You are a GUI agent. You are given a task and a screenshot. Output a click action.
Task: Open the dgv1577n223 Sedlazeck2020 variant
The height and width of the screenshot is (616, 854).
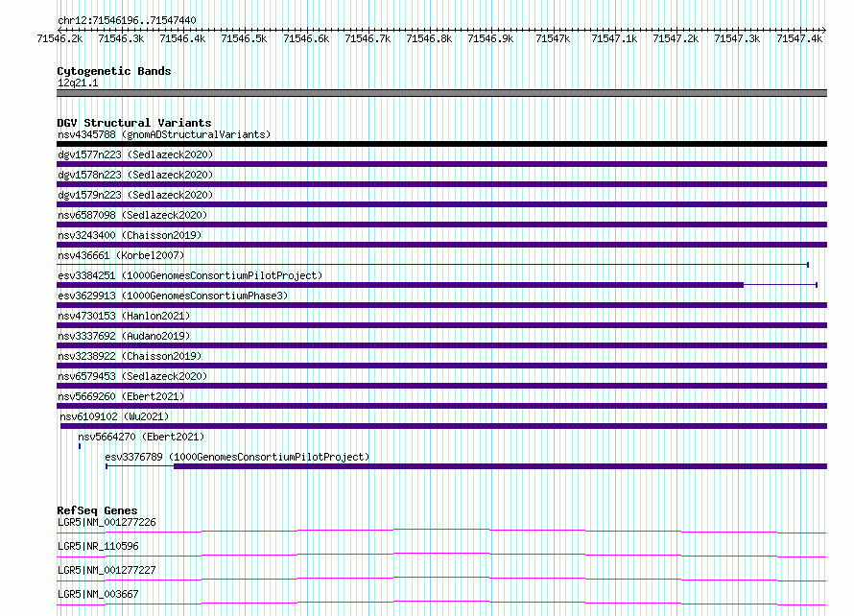(x=135, y=154)
